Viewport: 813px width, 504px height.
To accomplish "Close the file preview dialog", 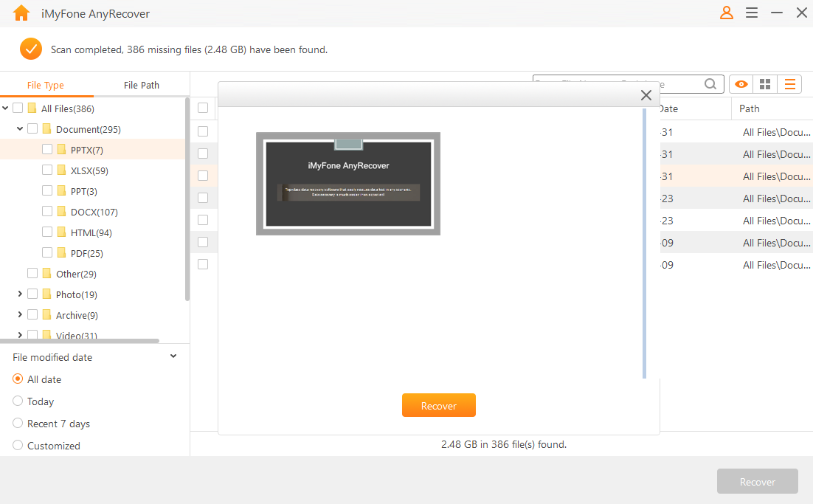I will 646,95.
